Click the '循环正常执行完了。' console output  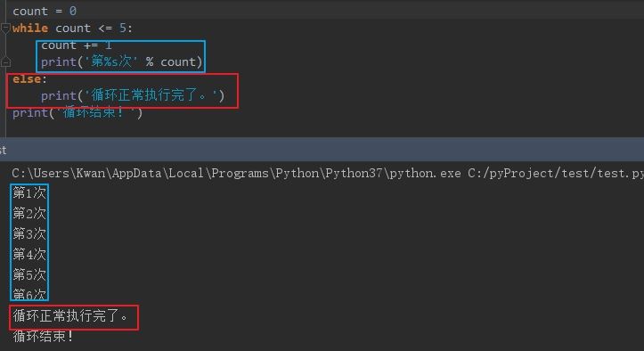(70, 315)
